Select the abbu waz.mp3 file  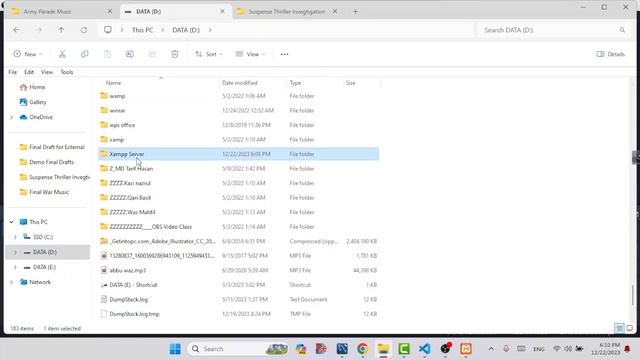239,270
